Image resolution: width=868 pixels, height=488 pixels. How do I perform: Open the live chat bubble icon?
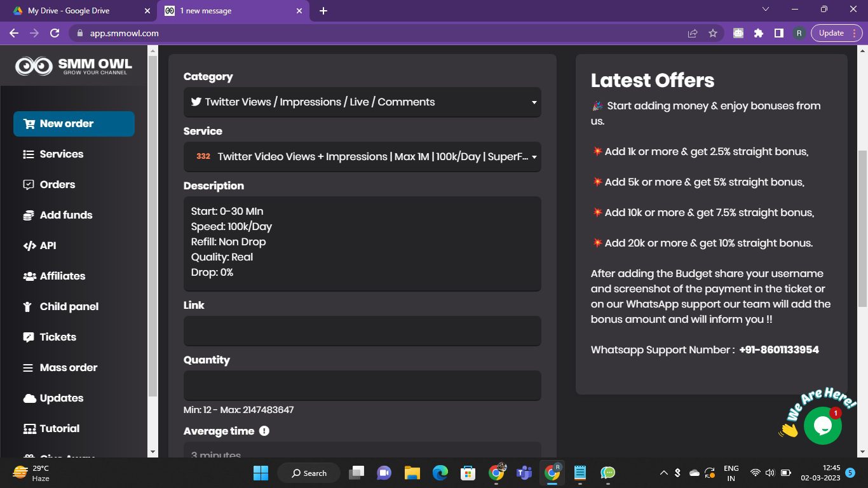click(x=822, y=426)
